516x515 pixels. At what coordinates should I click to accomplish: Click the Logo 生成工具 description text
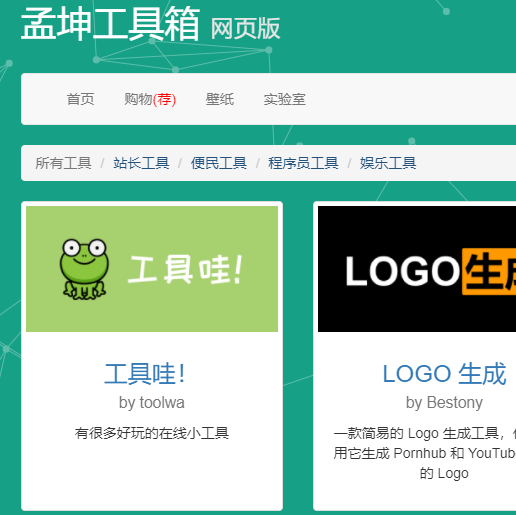[x=425, y=453]
